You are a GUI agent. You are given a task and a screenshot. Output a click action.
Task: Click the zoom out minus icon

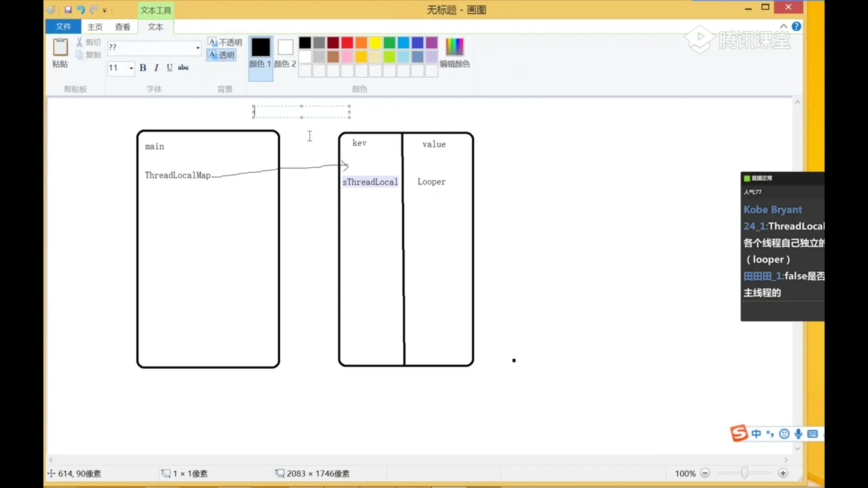coord(705,473)
